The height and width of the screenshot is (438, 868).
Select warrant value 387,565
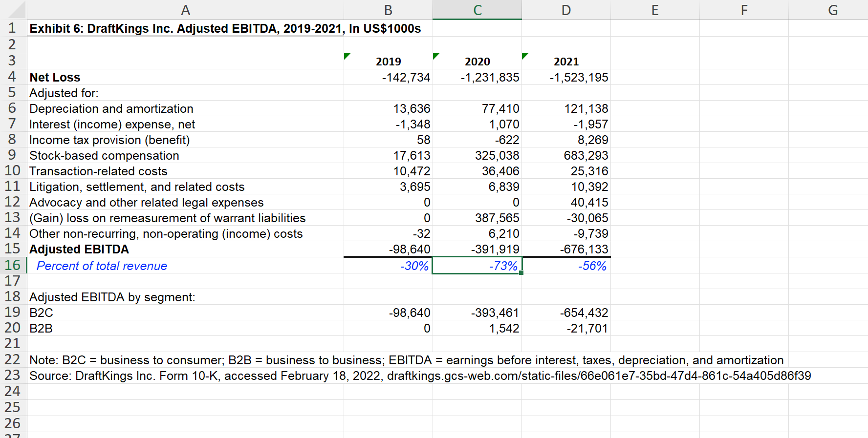pos(477,218)
